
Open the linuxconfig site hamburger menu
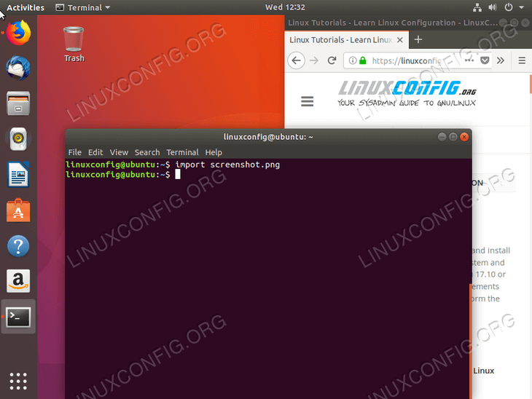tap(308, 101)
